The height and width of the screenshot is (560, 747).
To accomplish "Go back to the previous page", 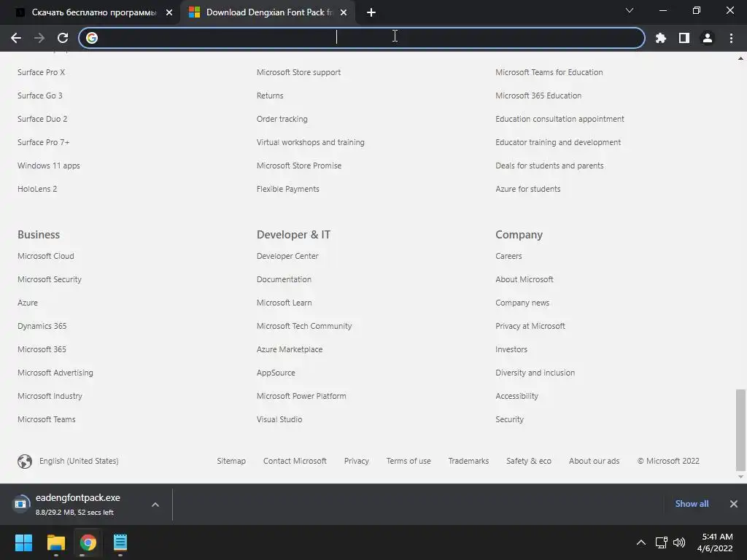I will click(16, 38).
